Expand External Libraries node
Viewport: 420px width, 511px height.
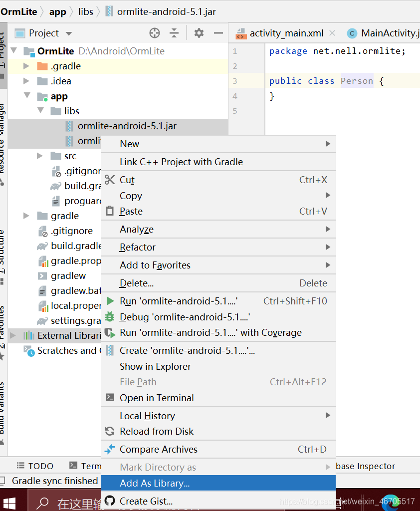click(12, 335)
